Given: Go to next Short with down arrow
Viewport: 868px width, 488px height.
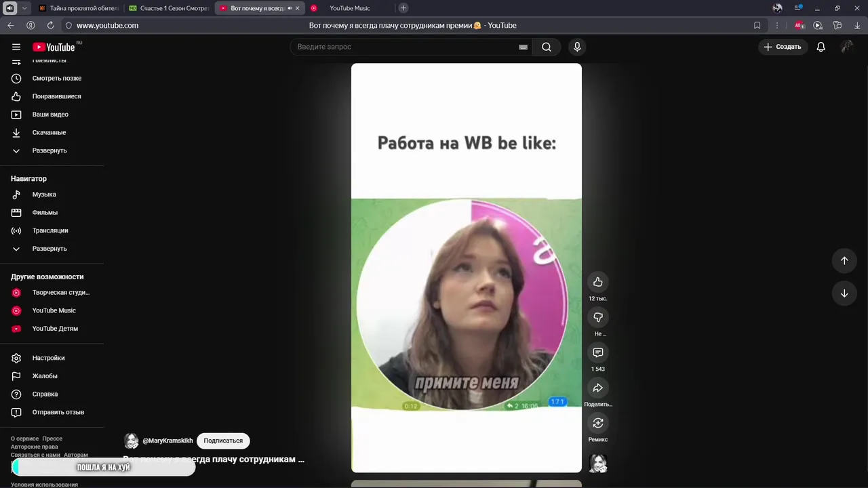Looking at the screenshot, I should 844,293.
